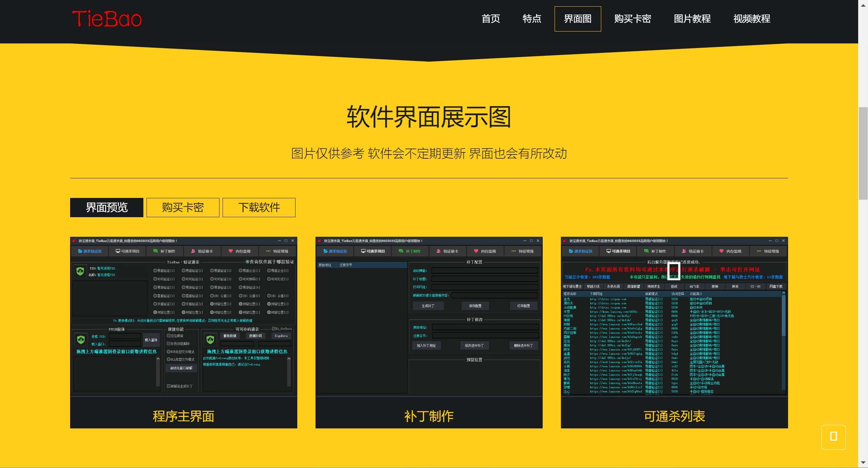
Task: Open the 可通杀列表 screenshot thumbnail
Action: pos(674,317)
